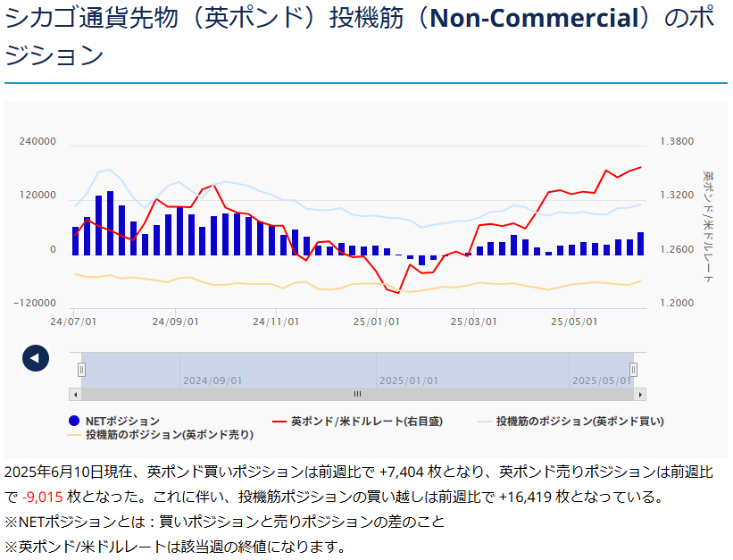
Task: Hide the 英ポンド/米ドルレート(右目盛) legend series
Action: [x=357, y=421]
